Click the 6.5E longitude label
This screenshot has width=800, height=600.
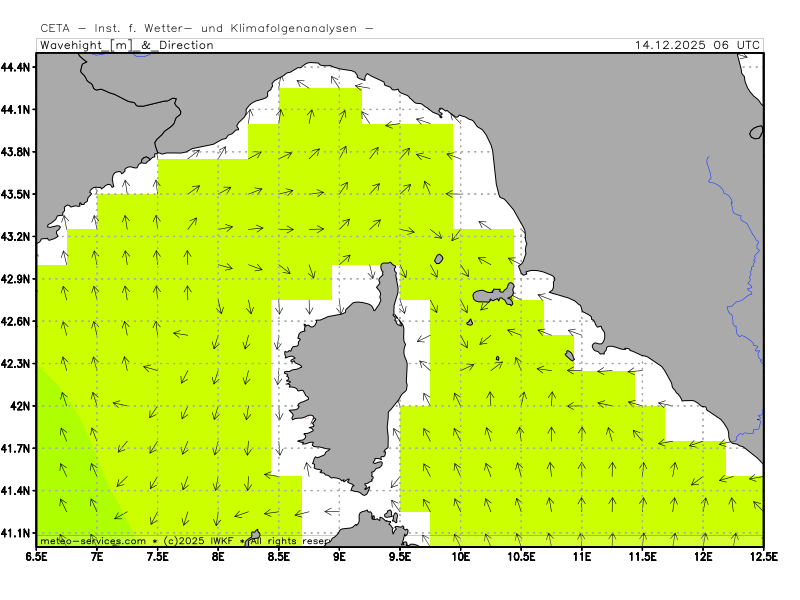pos(37,555)
